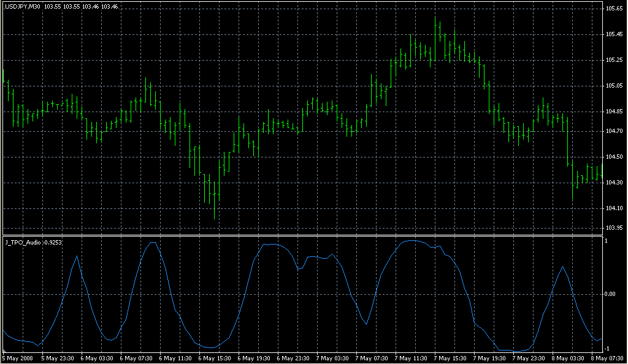Click the J_TPO_Audio -0.9253 indicator label

[x=34, y=243]
